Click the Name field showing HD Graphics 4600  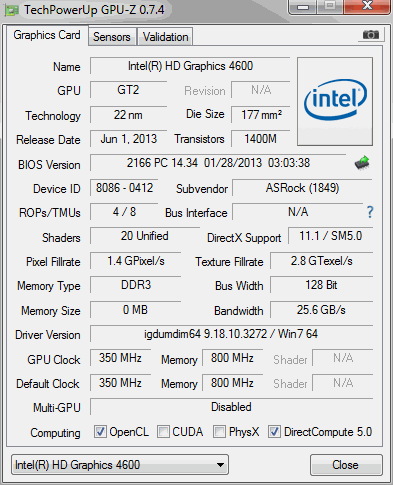pos(190,66)
